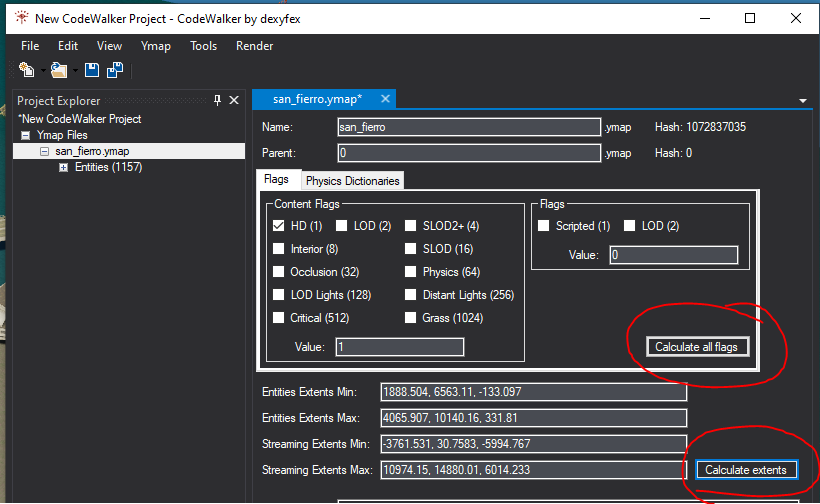
Task: Open the View menu
Action: coord(109,46)
